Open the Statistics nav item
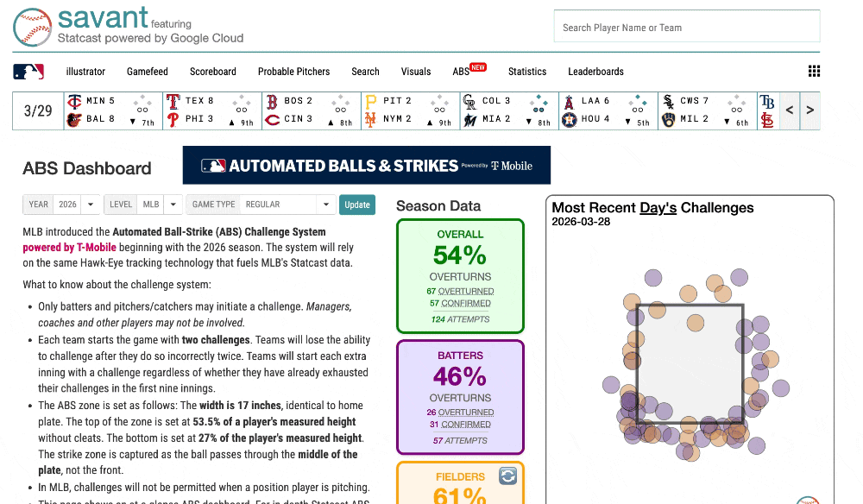The image size is (863, 504). (x=527, y=72)
